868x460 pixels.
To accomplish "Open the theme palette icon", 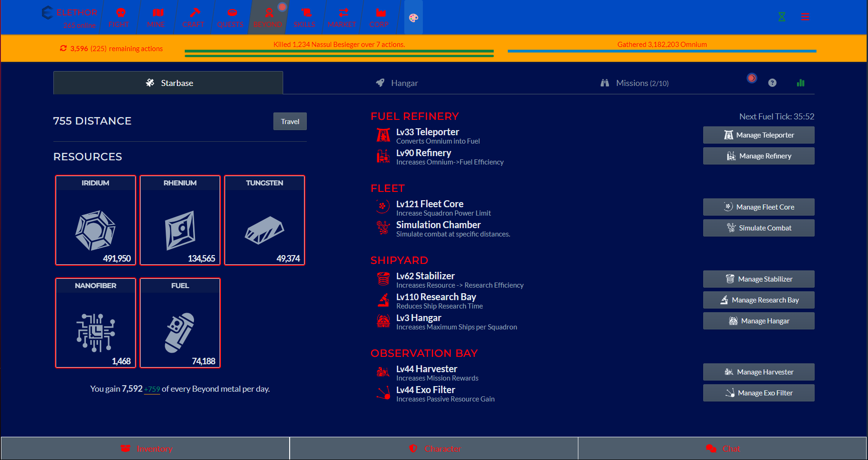I will pos(414,18).
